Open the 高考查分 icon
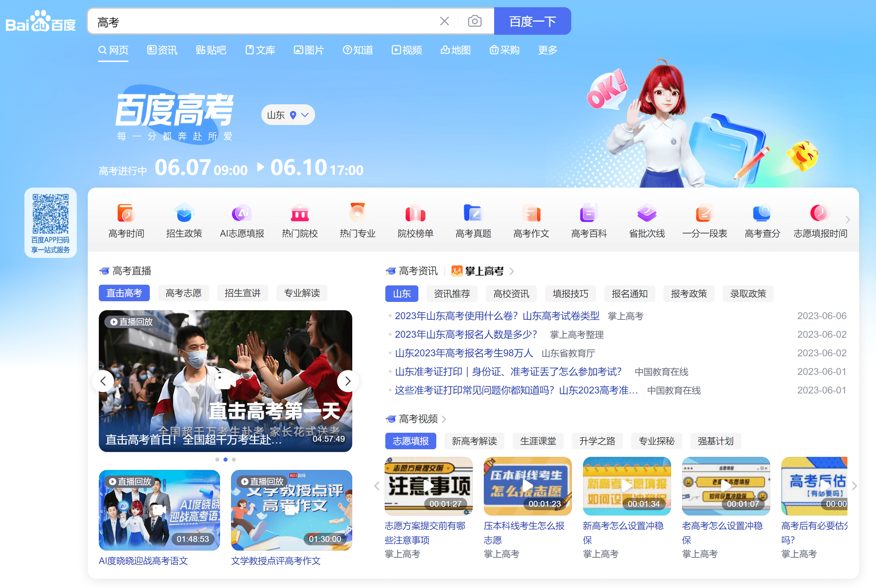876x588 pixels. [762, 221]
